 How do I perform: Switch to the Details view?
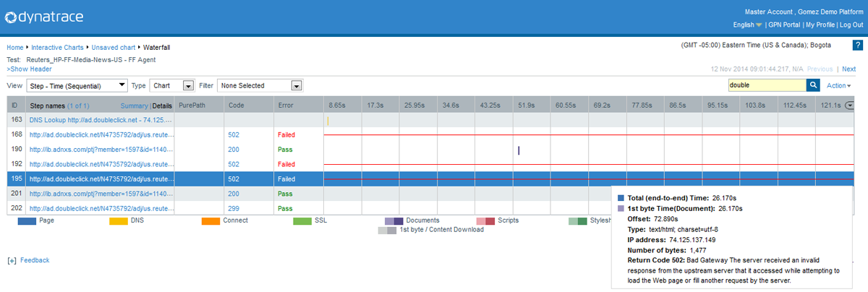[x=162, y=106]
